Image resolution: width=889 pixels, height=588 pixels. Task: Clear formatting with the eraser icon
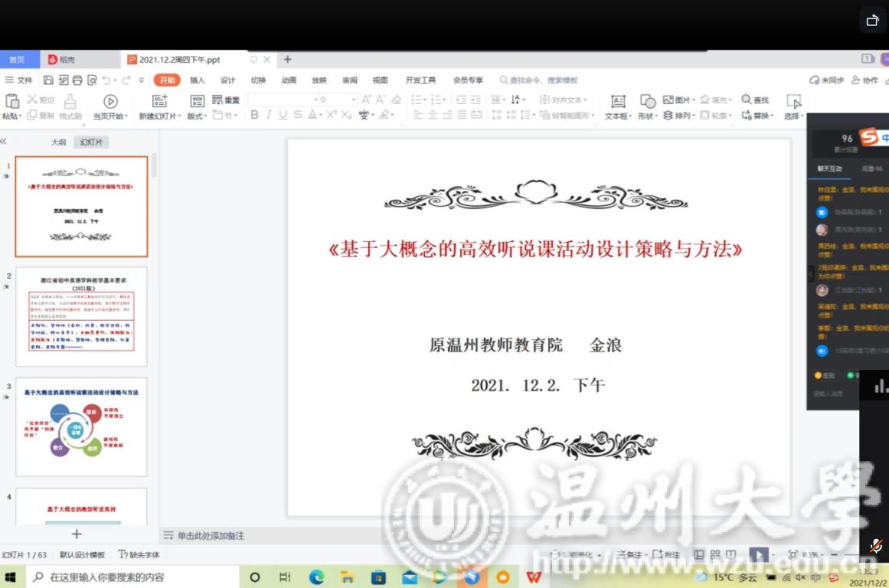[396, 100]
